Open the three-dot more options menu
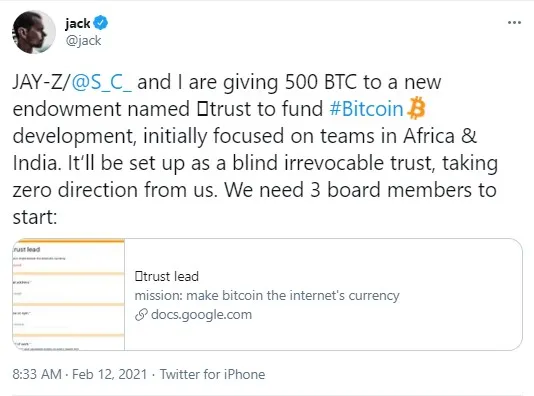 (514, 23)
